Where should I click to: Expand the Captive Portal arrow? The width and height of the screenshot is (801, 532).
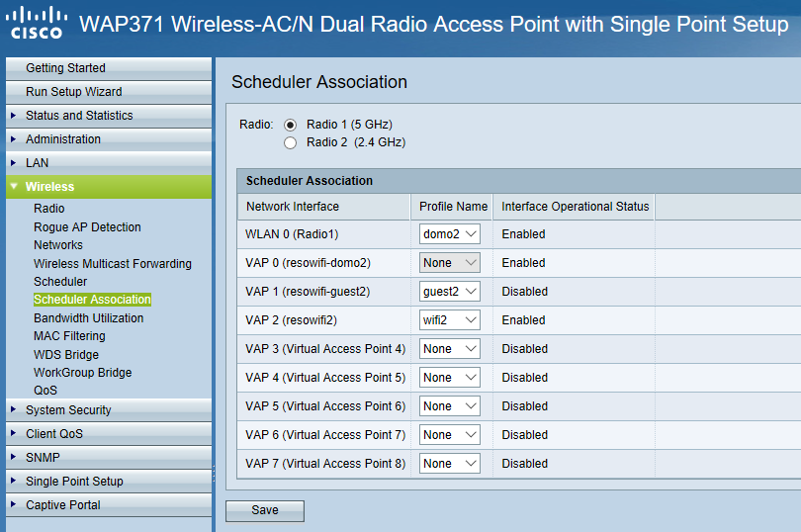13,504
